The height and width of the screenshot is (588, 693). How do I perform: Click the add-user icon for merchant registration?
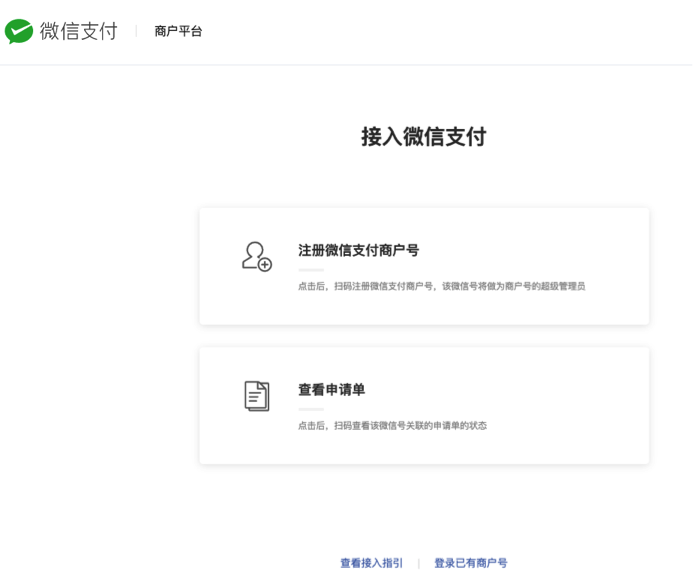click(257, 256)
